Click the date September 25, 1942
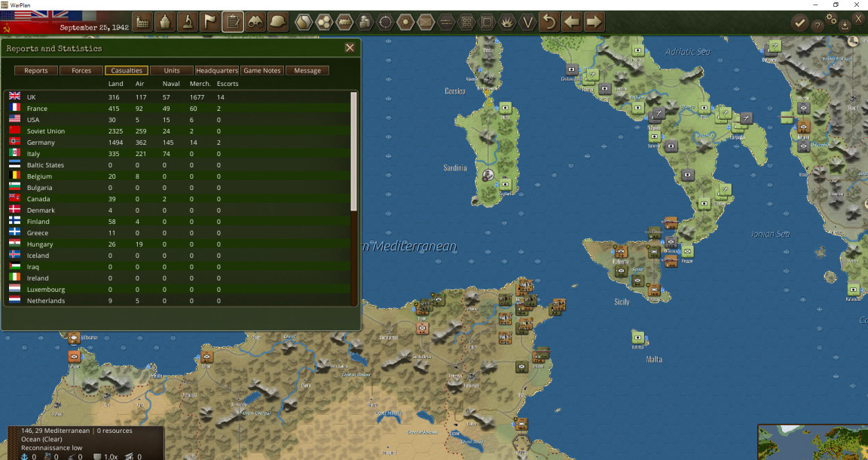The height and width of the screenshot is (460, 868). click(95, 27)
